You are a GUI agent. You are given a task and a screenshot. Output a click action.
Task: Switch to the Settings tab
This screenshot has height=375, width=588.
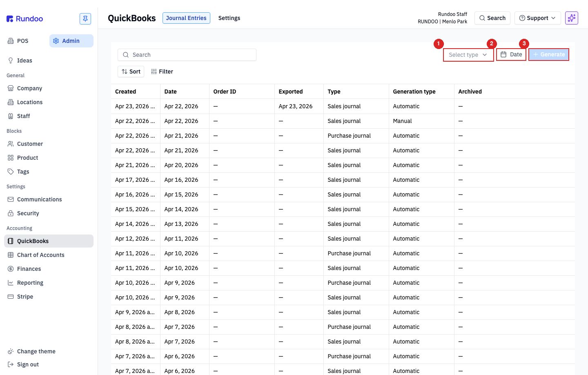(229, 18)
